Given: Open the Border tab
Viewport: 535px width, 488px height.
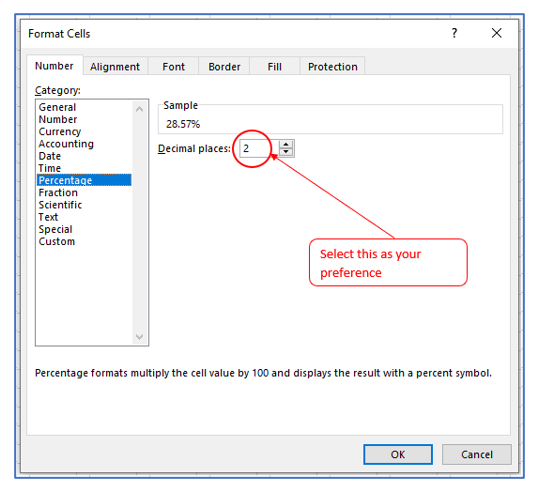Looking at the screenshot, I should tap(224, 67).
